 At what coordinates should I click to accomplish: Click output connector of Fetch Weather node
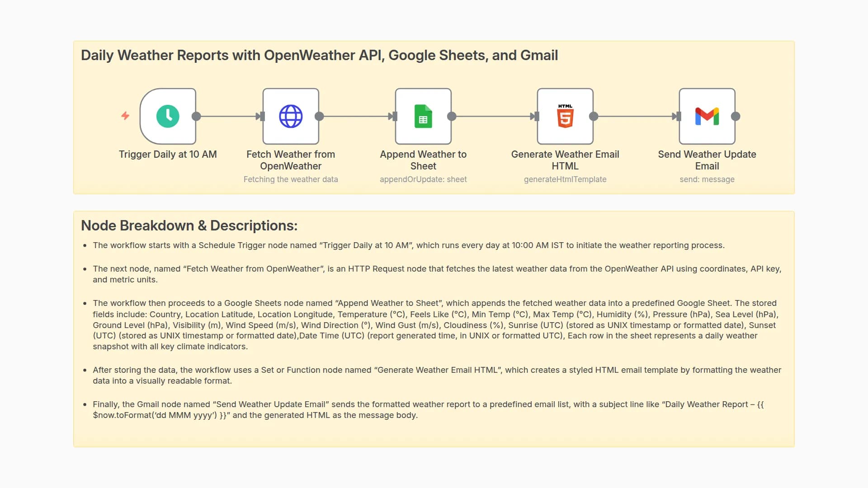pyautogui.click(x=319, y=117)
